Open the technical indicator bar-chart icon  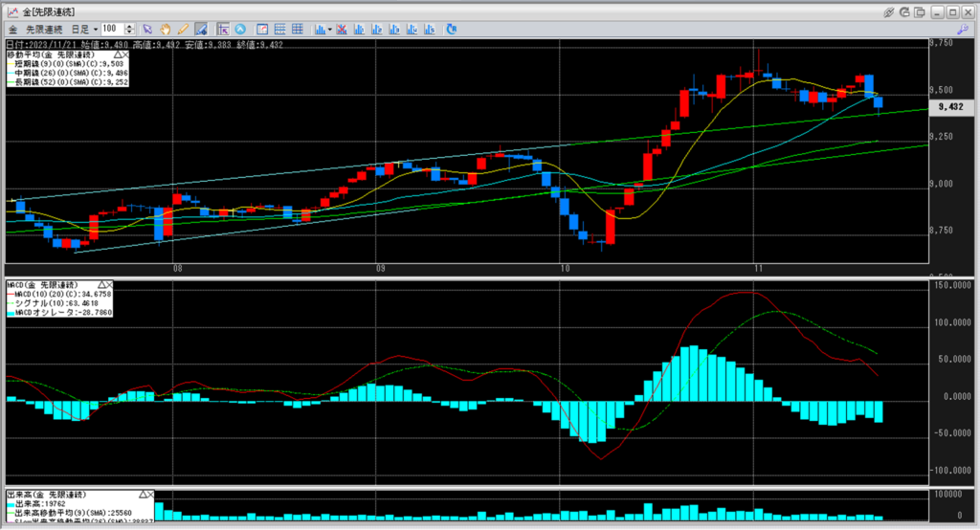pos(320,30)
